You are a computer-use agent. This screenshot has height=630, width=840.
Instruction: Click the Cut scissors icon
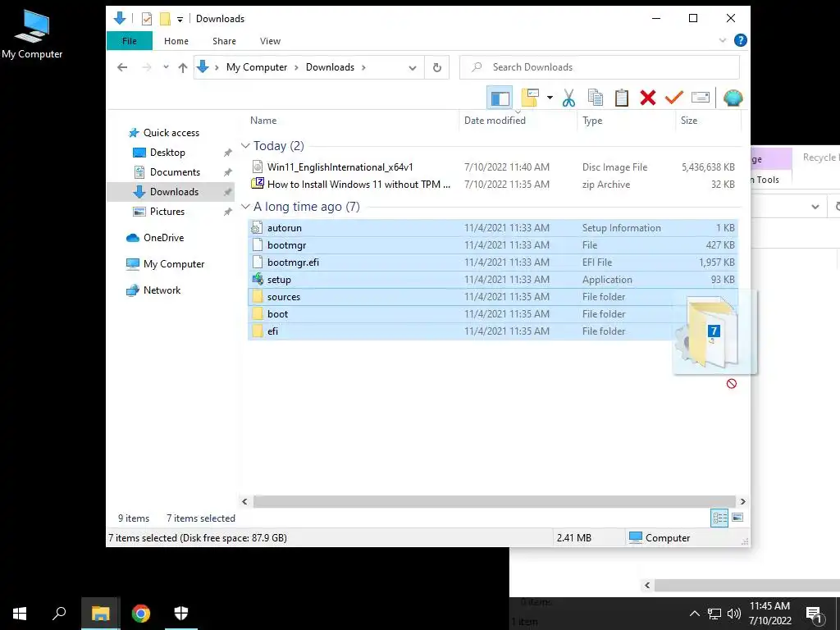568,98
